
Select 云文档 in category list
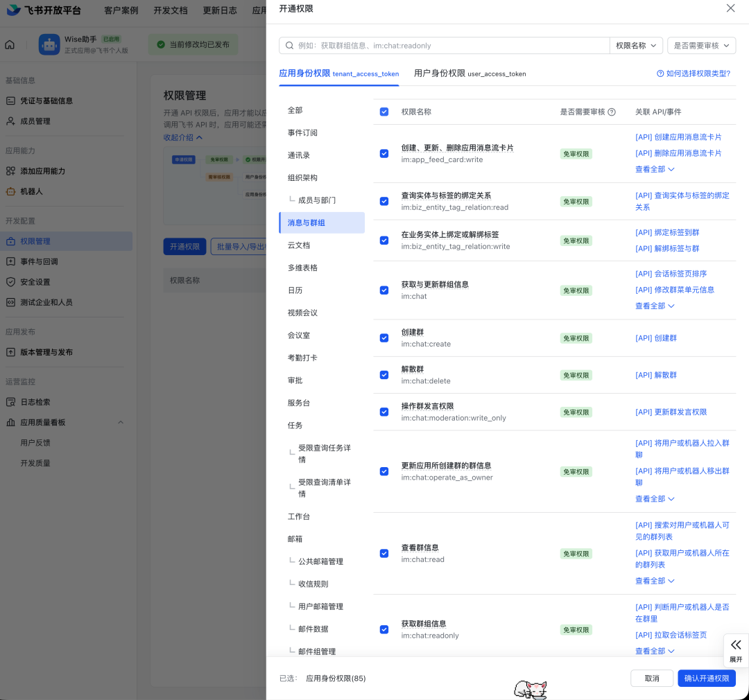click(x=299, y=245)
